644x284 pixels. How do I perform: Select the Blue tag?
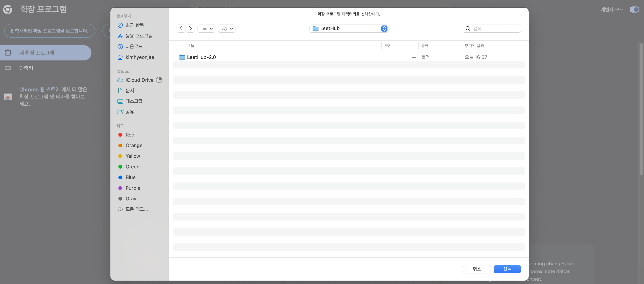click(130, 177)
